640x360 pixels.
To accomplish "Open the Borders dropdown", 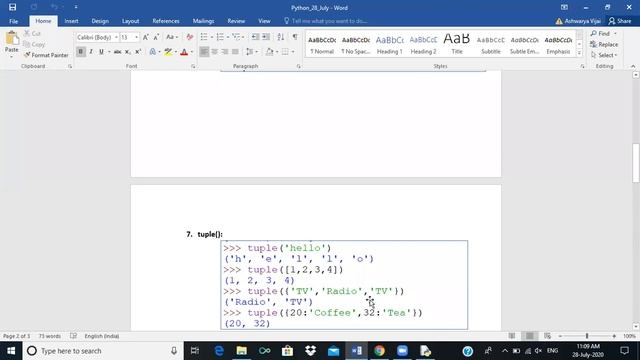I will pos(293,52).
